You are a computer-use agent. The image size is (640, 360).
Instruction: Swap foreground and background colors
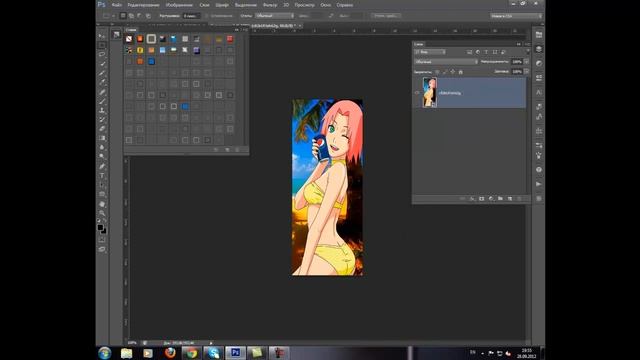105,221
